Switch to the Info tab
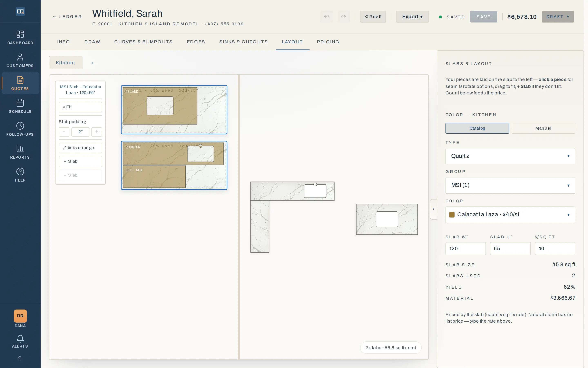The image size is (588, 368). pos(63,42)
